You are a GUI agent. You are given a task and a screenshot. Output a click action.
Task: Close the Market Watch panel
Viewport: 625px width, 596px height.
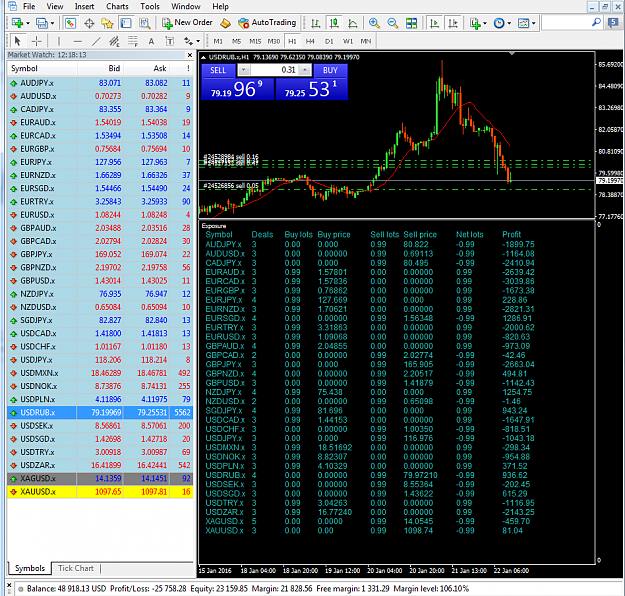pyautogui.click(x=190, y=55)
